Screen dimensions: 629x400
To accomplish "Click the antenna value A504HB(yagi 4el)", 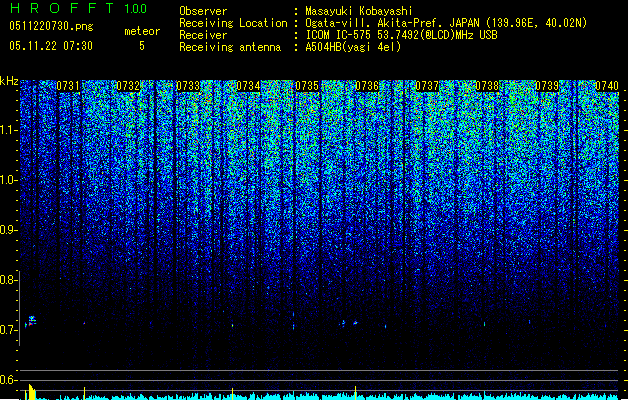I will click(x=353, y=47).
